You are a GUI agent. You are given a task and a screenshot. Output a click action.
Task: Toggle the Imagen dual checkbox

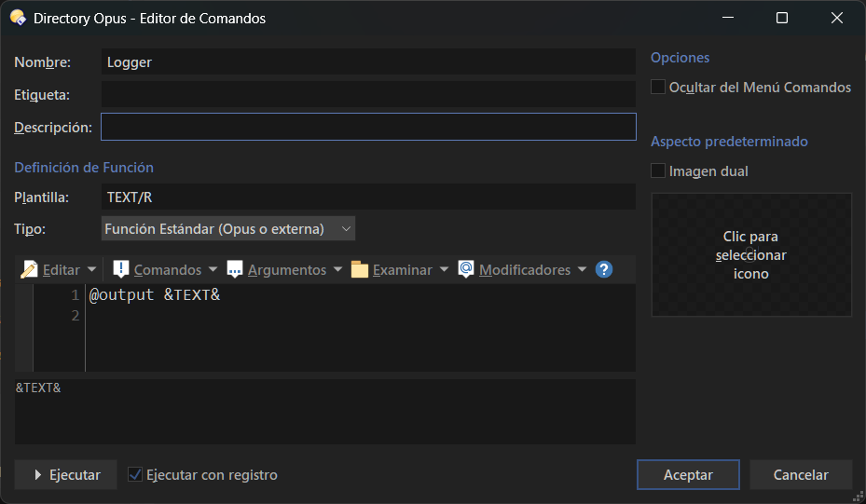click(x=658, y=170)
